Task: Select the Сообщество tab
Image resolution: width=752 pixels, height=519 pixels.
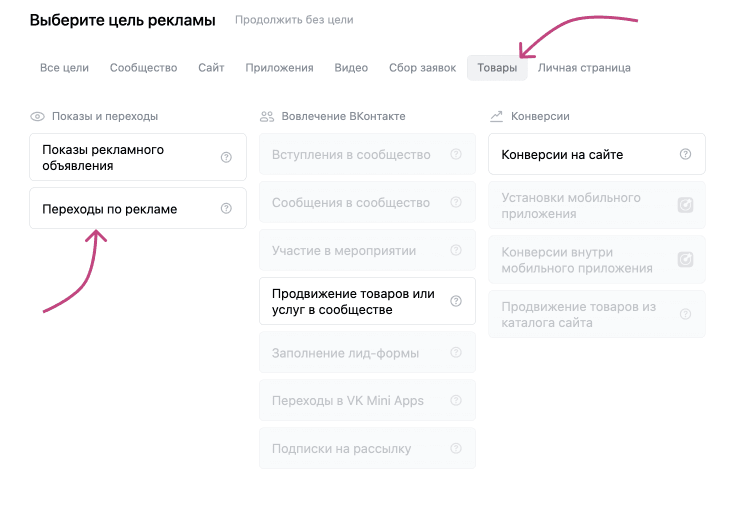Action: [x=143, y=68]
